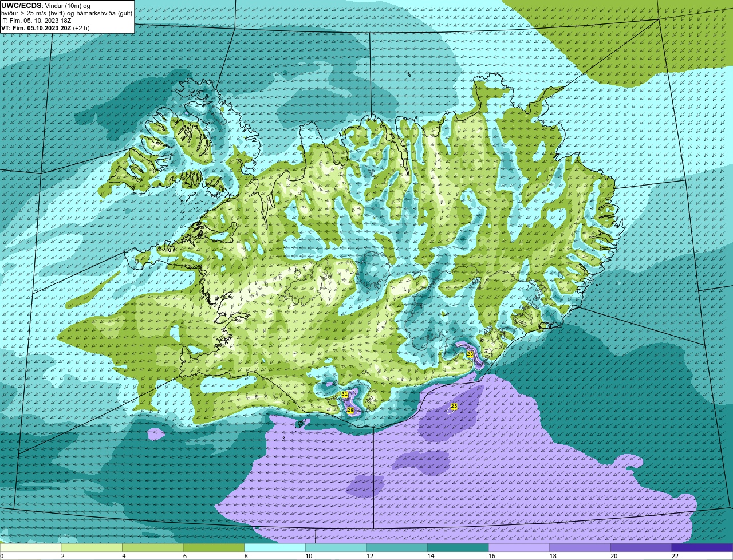Viewport: 733px width, 560px height.
Task: Click the 28 gust marker on the southeast coast
Action: [x=470, y=354]
